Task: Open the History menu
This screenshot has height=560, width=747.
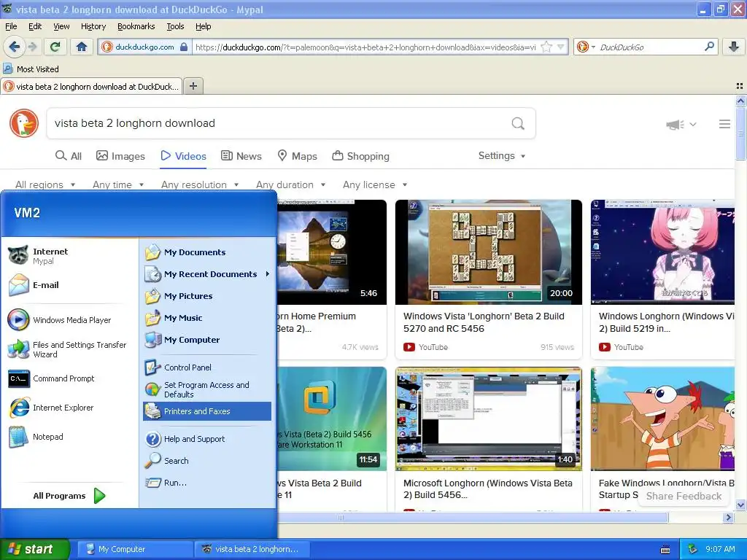Action: coord(93,26)
